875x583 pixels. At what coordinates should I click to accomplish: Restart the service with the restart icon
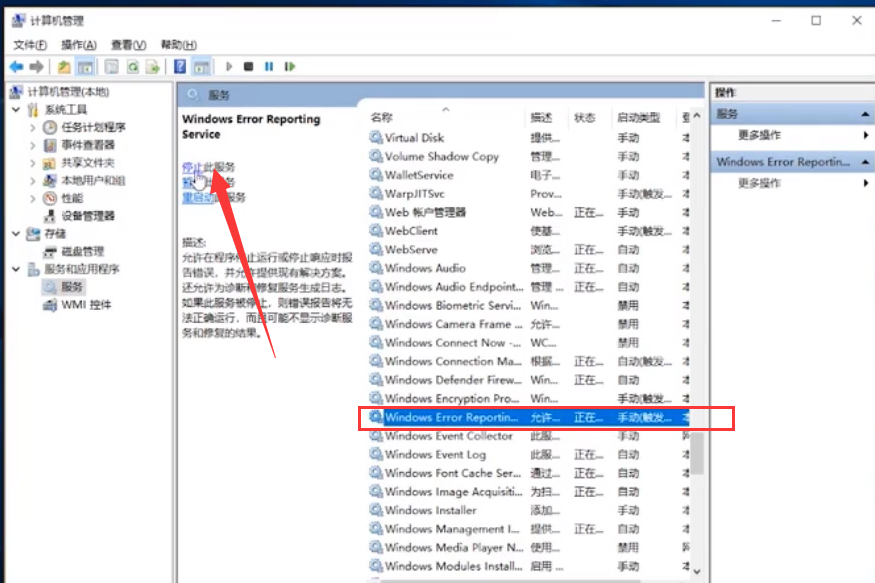click(x=289, y=66)
